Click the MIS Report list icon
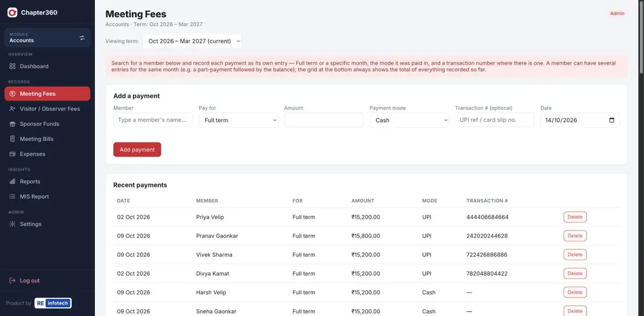Image resolution: width=644 pixels, height=316 pixels. coord(12,197)
